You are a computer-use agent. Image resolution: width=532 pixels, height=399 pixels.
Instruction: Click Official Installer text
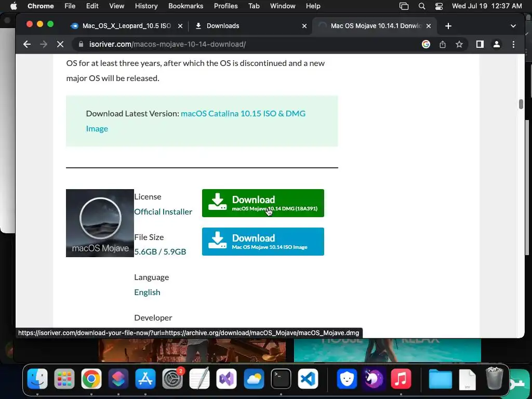[x=163, y=212]
